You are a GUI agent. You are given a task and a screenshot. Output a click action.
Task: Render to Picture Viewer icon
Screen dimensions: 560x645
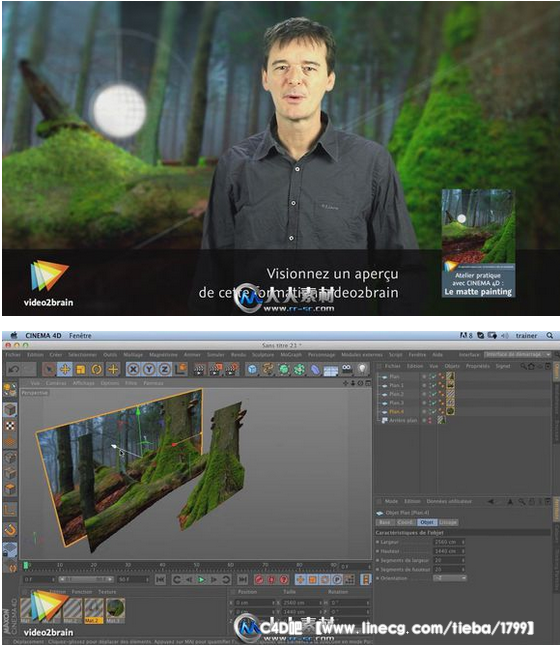pos(216,369)
